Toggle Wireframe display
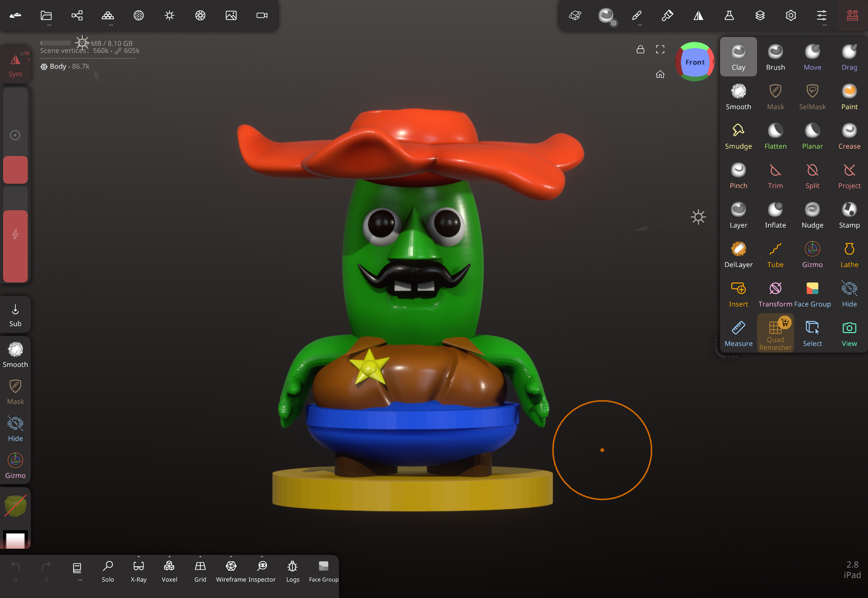 231,571
